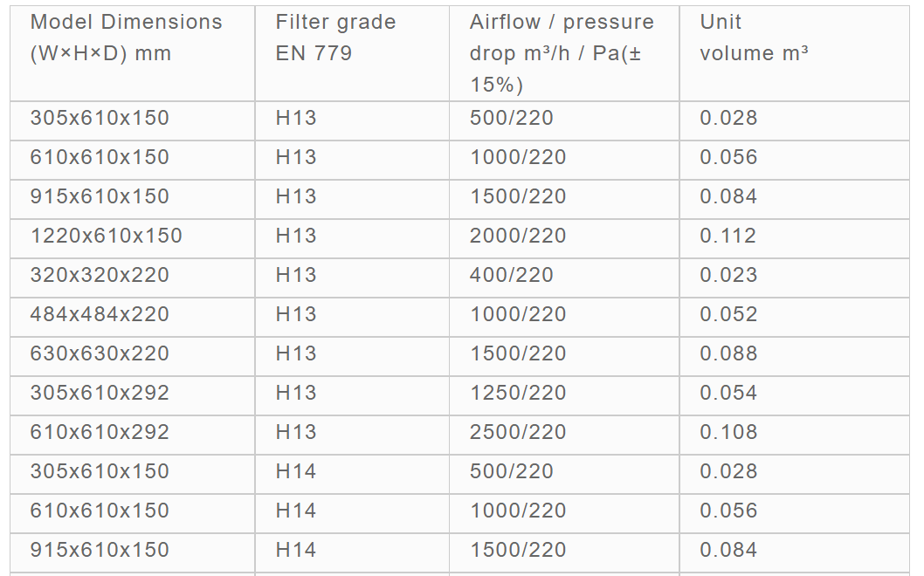
Task: Select the 1250/220 airflow value
Action: pos(517,393)
